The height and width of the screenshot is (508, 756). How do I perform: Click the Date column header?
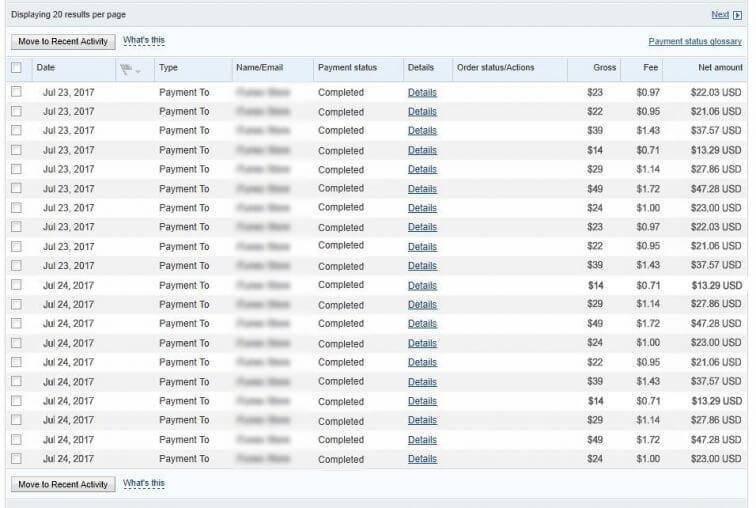click(46, 67)
